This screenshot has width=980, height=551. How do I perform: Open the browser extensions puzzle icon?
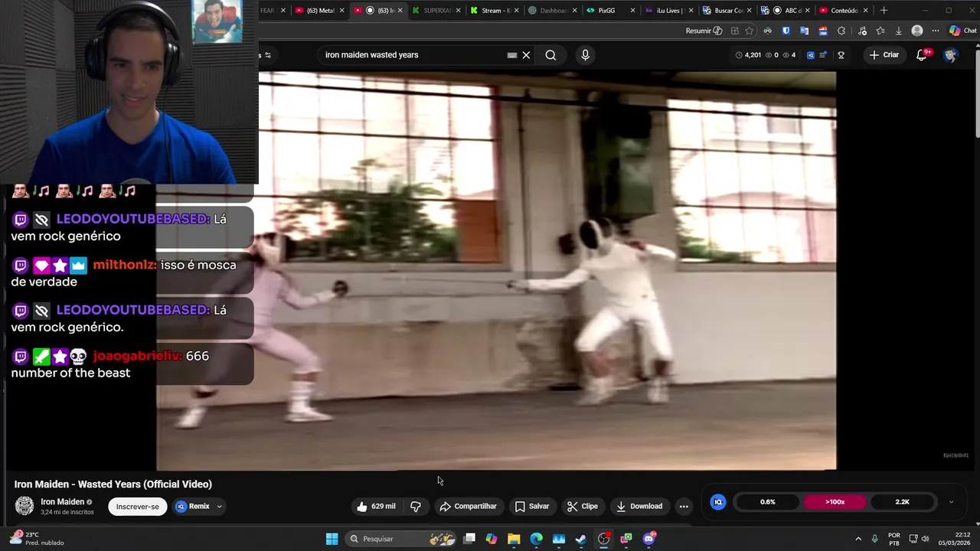[841, 31]
